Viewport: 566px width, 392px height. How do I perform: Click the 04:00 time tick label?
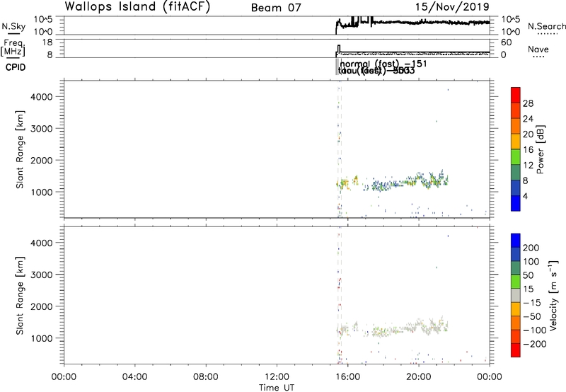pyautogui.click(x=134, y=377)
